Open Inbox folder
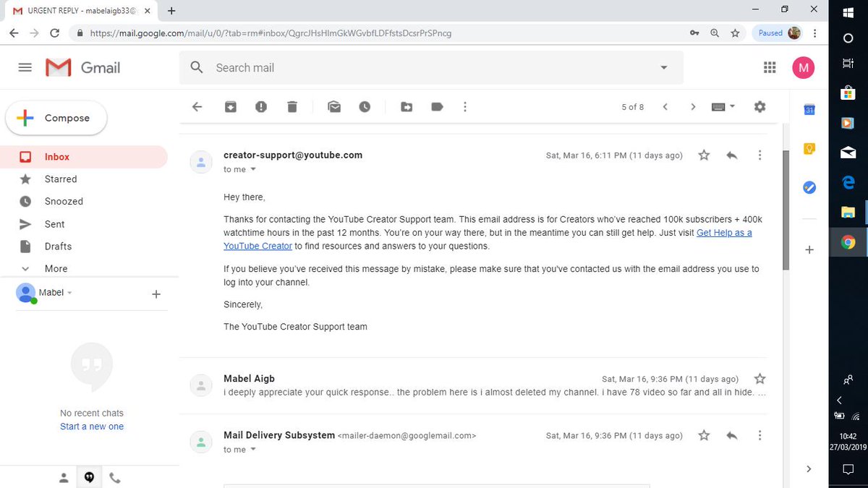 pyautogui.click(x=84, y=156)
